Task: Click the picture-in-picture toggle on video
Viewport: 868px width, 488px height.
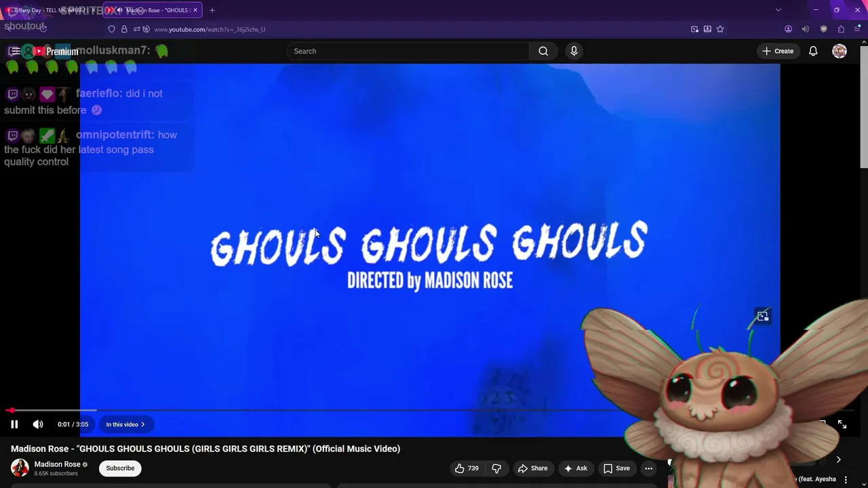Action: tap(763, 316)
